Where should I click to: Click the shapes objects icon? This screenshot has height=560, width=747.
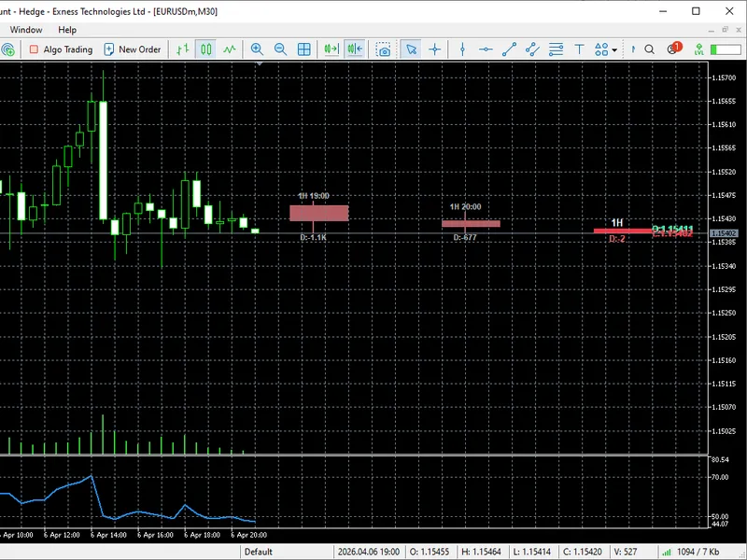[x=601, y=49]
